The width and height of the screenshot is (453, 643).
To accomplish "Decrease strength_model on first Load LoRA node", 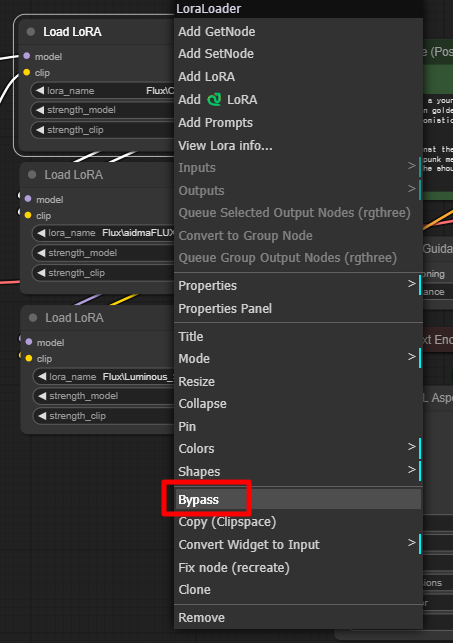I will click(40, 110).
